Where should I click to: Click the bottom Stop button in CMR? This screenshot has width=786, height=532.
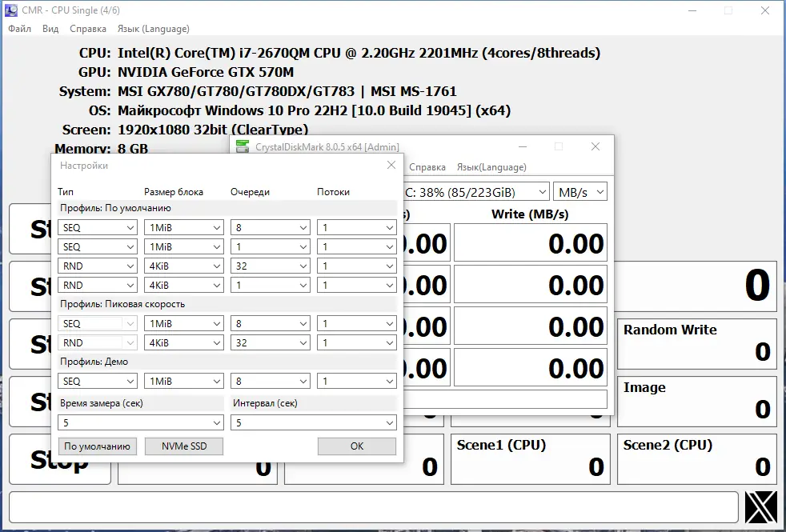[60, 459]
